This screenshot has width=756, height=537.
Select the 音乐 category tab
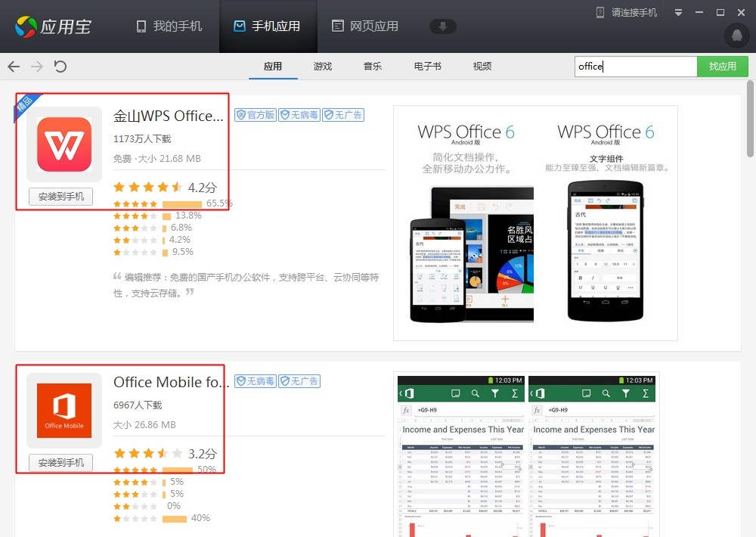tap(373, 67)
